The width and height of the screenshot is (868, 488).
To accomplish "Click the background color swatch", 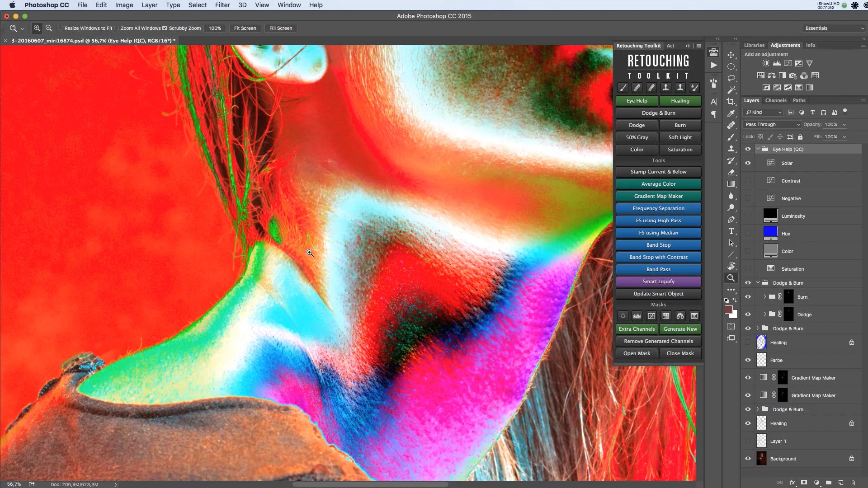I will coord(735,315).
